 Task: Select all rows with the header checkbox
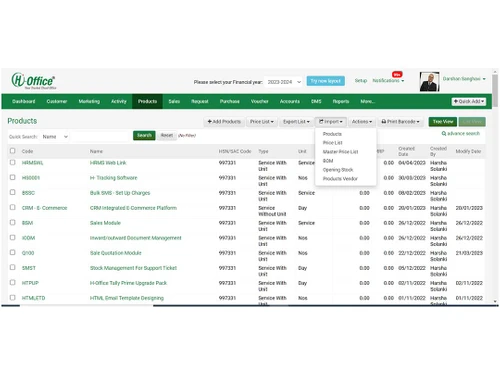point(13,151)
